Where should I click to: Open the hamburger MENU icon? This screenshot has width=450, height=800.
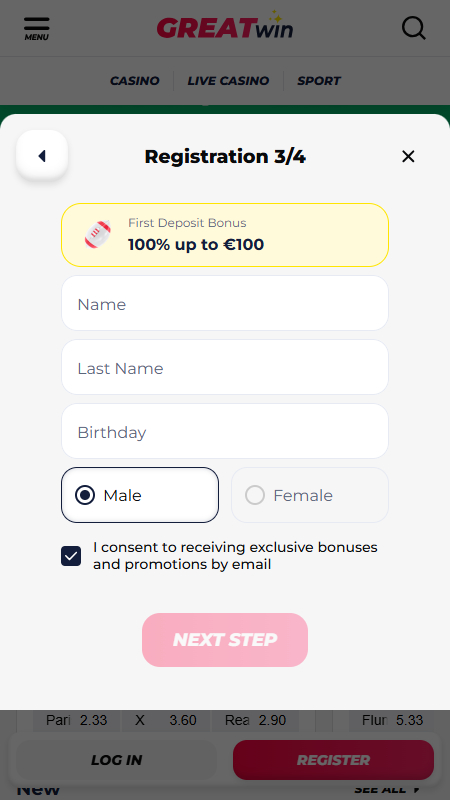37,29
